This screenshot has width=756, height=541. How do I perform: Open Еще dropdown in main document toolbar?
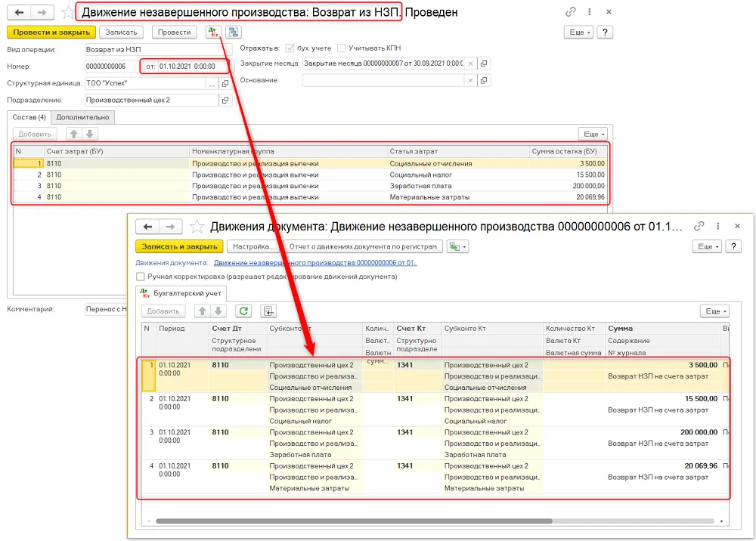pos(578,32)
